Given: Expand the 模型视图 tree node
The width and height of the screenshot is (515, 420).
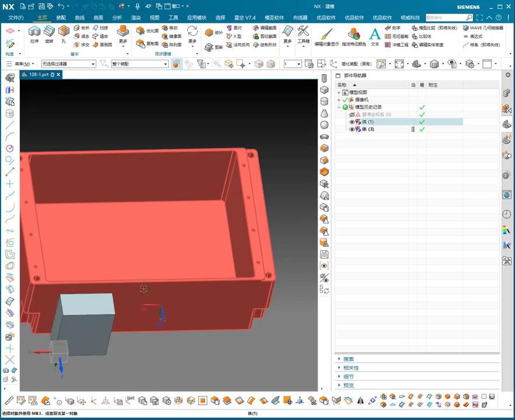Looking at the screenshot, I should pyautogui.click(x=339, y=93).
